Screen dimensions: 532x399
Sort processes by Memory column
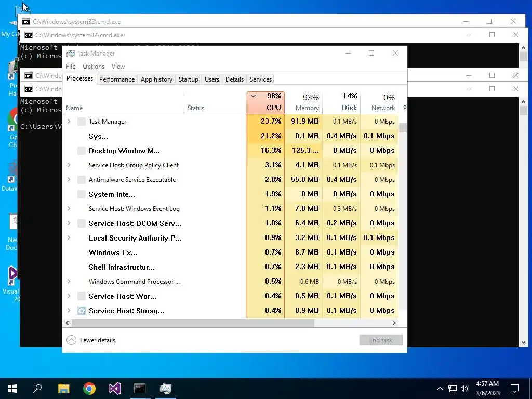click(303, 102)
